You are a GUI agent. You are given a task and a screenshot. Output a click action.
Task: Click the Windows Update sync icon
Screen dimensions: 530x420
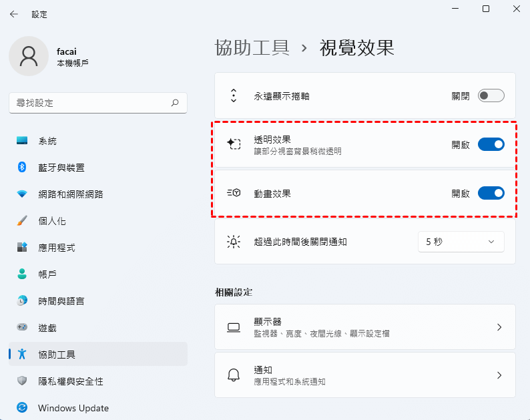pyautogui.click(x=22, y=408)
